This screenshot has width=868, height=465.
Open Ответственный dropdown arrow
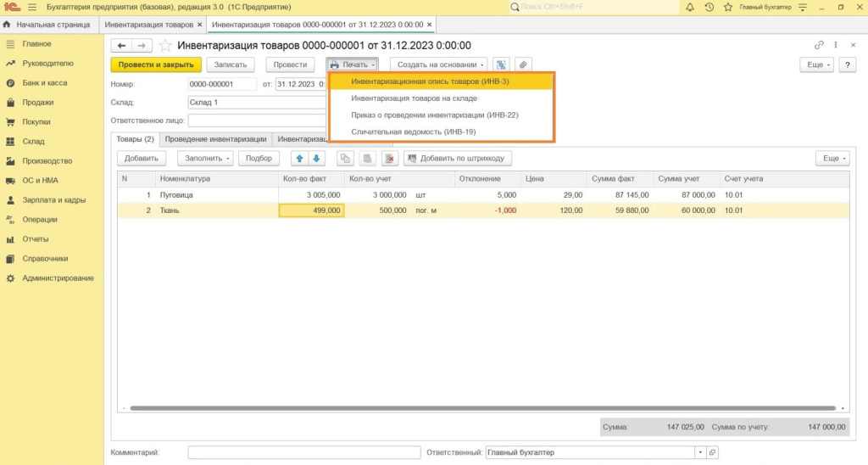tap(700, 452)
